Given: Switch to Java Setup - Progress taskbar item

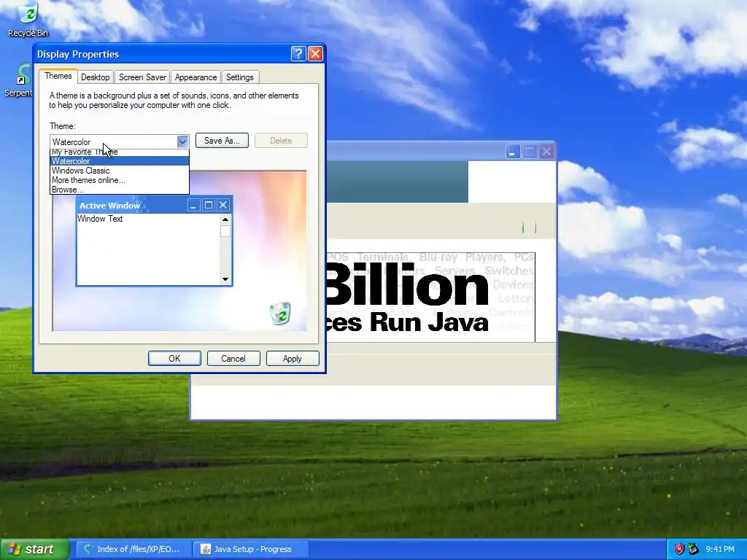Looking at the screenshot, I should [251, 549].
